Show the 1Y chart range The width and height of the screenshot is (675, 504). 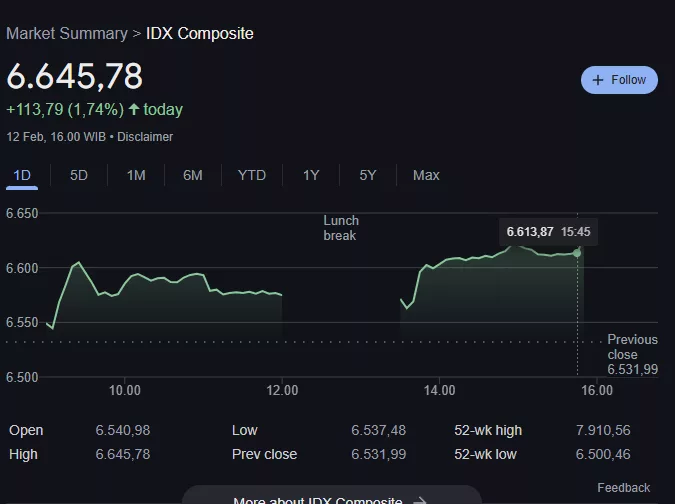pyautogui.click(x=311, y=175)
